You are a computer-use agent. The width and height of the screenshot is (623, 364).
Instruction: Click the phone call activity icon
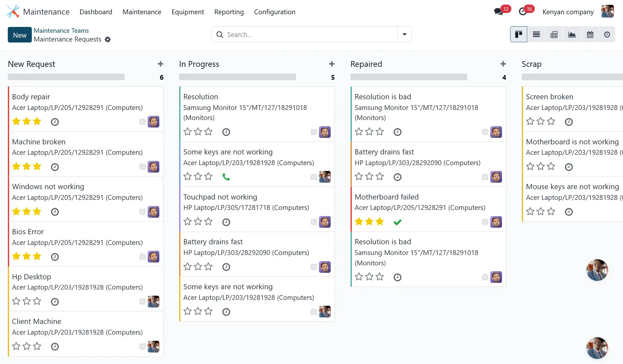coord(226,177)
